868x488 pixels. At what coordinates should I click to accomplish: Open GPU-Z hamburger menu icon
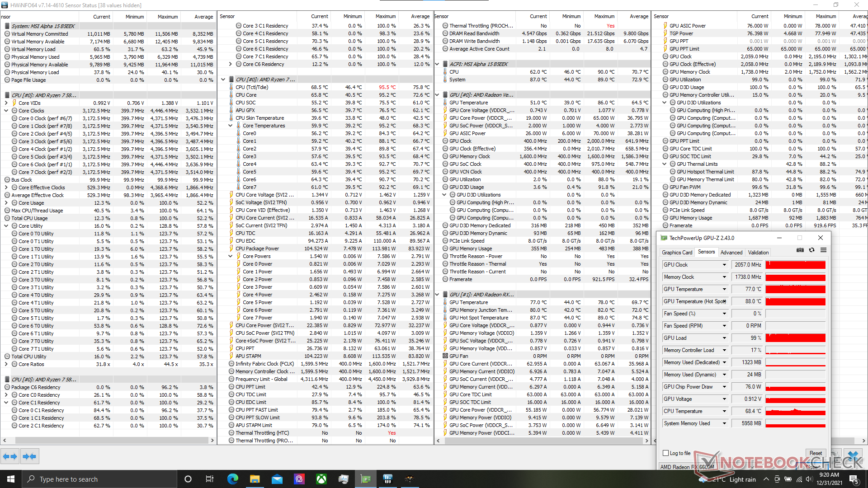click(823, 250)
